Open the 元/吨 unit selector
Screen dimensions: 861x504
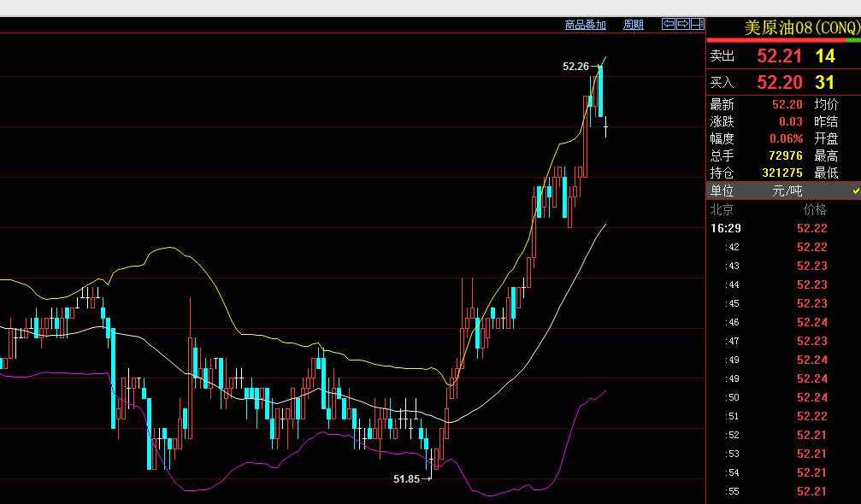point(787,190)
